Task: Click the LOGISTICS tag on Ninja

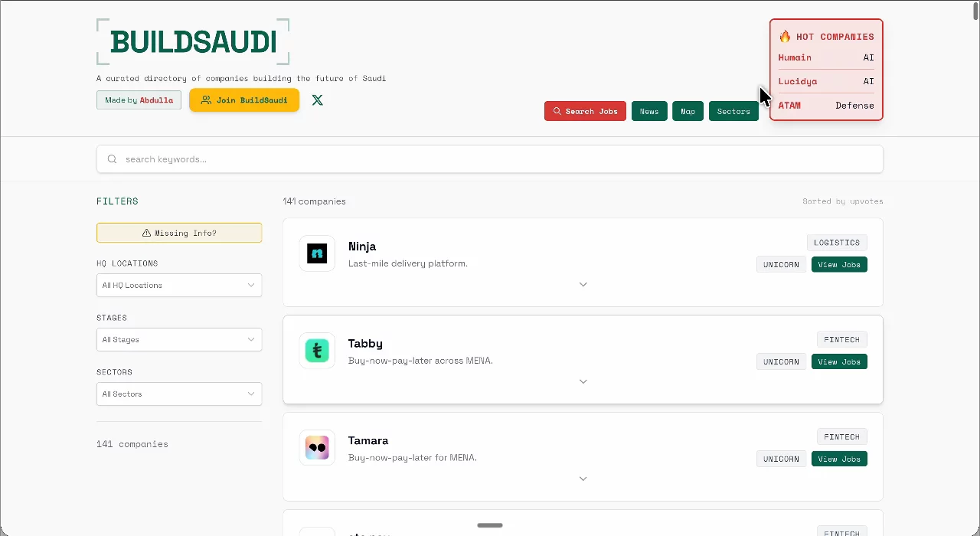Action: 837,242
